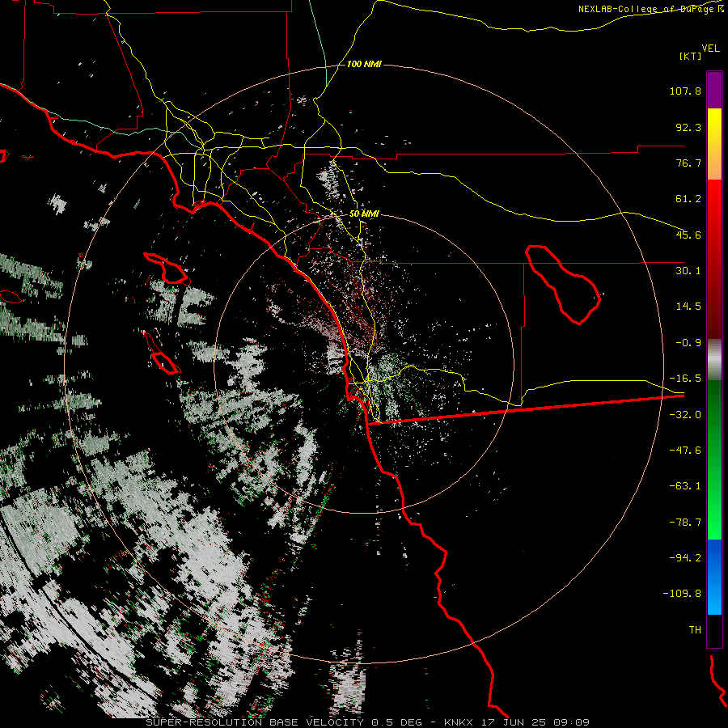
Task: Click the 107.8 velocity scale value
Action: 685,91
